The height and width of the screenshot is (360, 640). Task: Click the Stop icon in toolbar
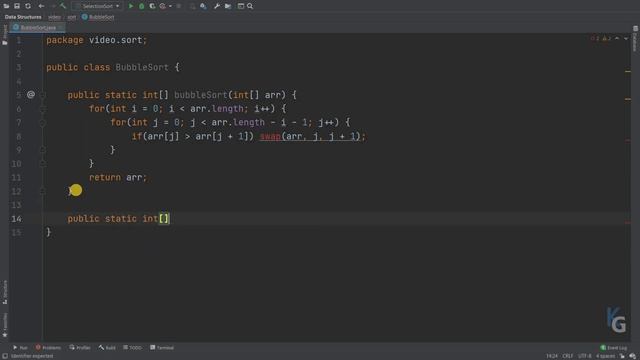click(178, 6)
